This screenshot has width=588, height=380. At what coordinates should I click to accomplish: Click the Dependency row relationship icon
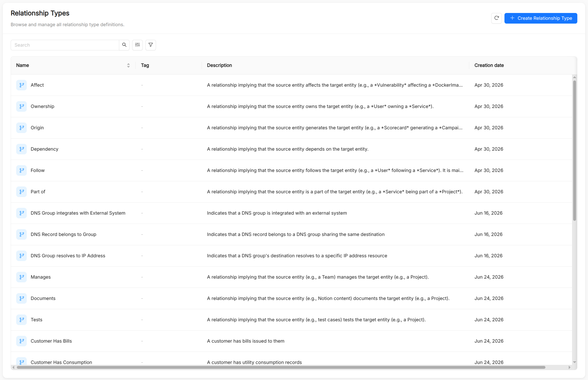22,149
